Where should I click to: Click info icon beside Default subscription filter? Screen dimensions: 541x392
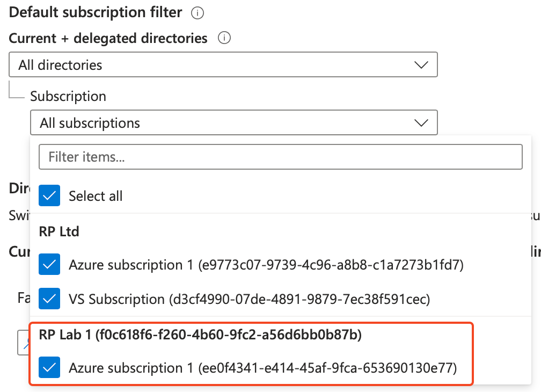(198, 13)
